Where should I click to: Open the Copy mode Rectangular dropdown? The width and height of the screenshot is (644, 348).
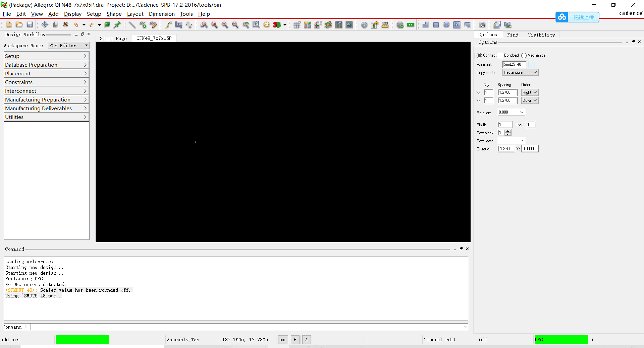coord(520,72)
